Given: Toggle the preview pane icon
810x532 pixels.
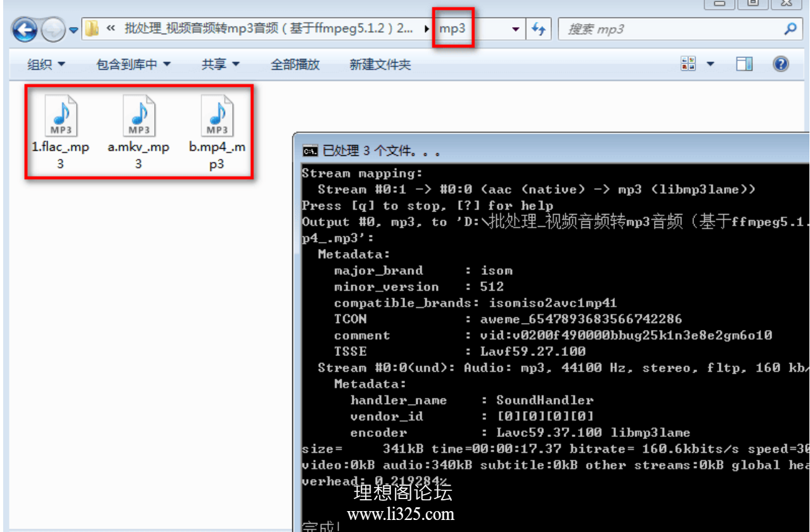Looking at the screenshot, I should coord(745,63).
